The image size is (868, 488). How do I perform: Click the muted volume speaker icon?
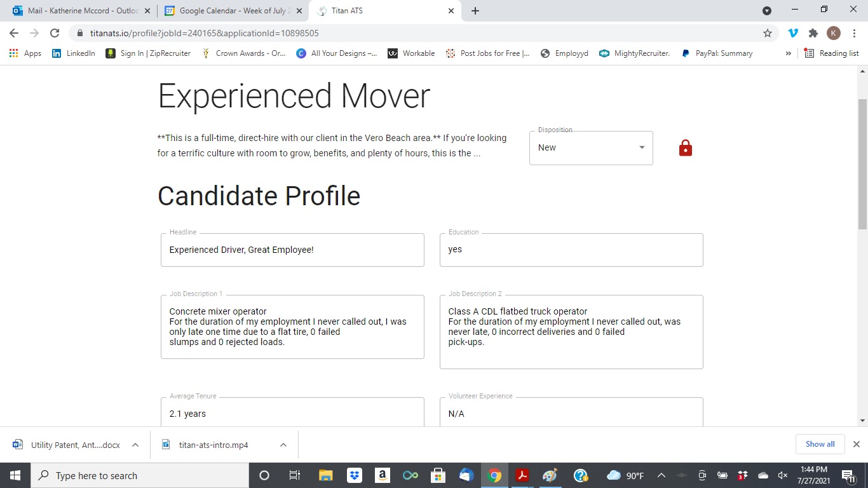783,475
